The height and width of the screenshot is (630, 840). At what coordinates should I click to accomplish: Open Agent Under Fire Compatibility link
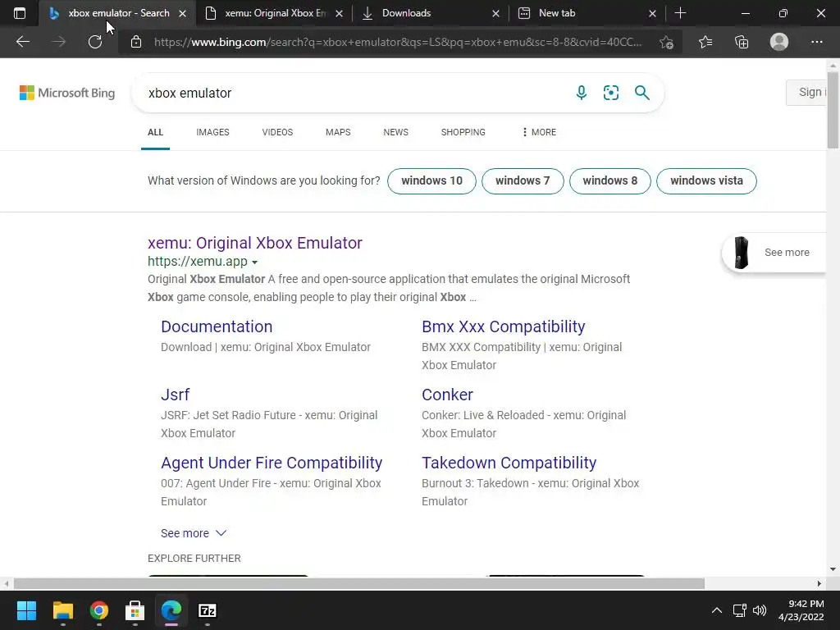272,463
